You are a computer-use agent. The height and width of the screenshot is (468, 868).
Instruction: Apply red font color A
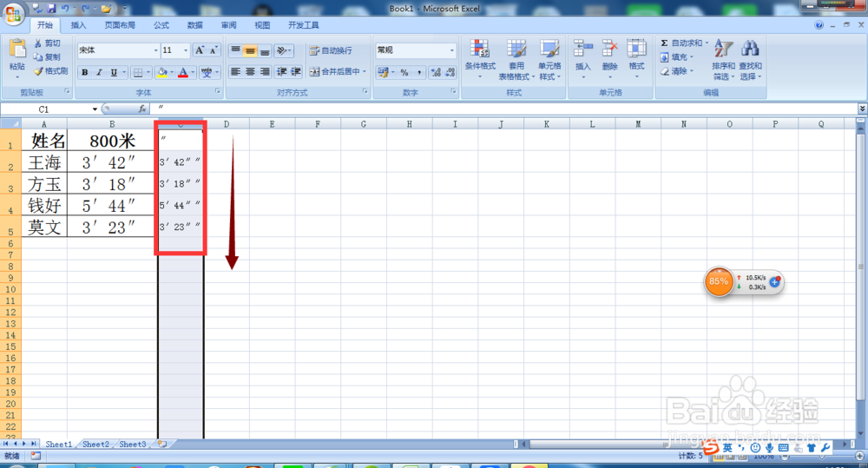[183, 72]
